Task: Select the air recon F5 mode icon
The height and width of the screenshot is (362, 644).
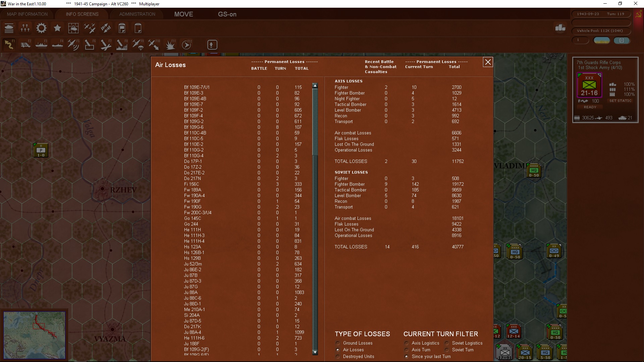Action: click(x=73, y=45)
